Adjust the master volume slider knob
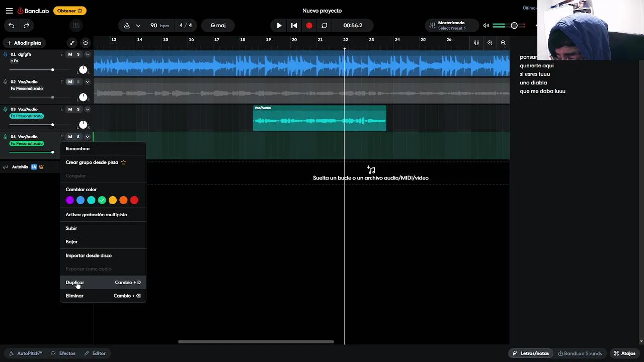The height and width of the screenshot is (362, 644). pos(514,25)
